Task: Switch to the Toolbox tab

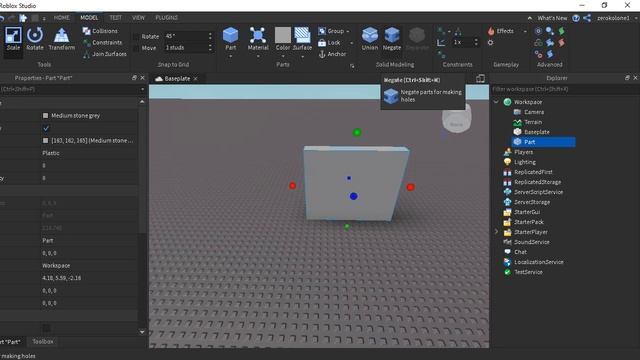Action: [x=43, y=342]
